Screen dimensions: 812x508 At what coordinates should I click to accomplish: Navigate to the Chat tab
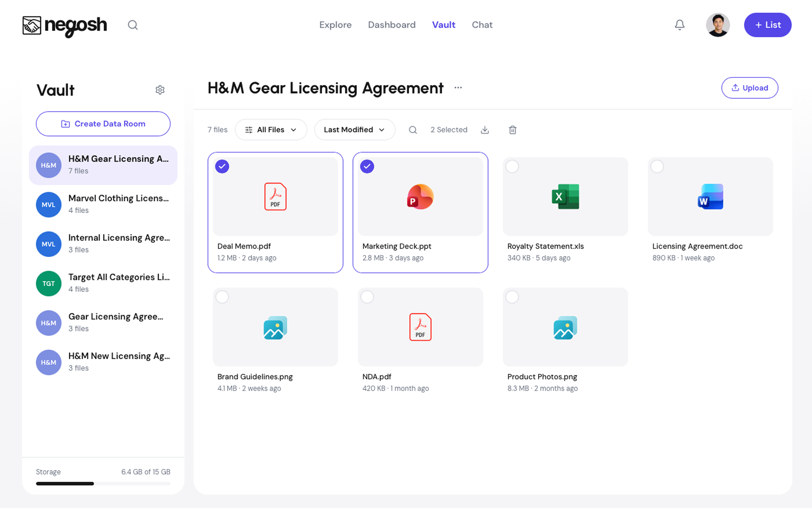(x=482, y=25)
